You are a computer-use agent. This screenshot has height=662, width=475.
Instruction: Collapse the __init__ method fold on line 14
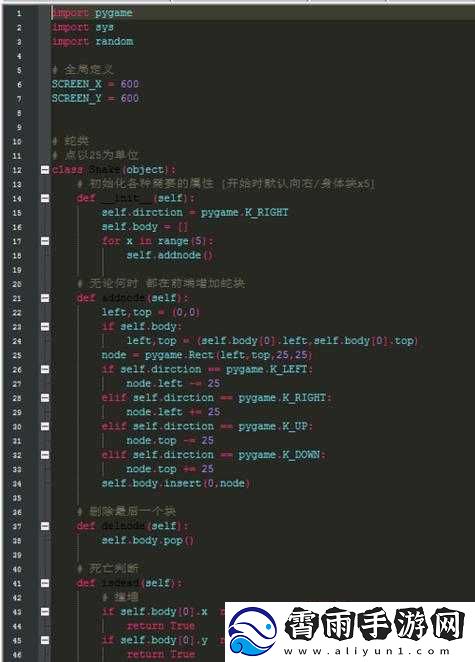tap(45, 198)
